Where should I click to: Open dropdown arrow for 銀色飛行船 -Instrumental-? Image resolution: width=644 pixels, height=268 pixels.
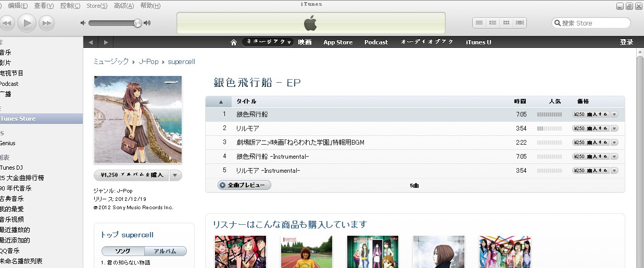pos(614,157)
